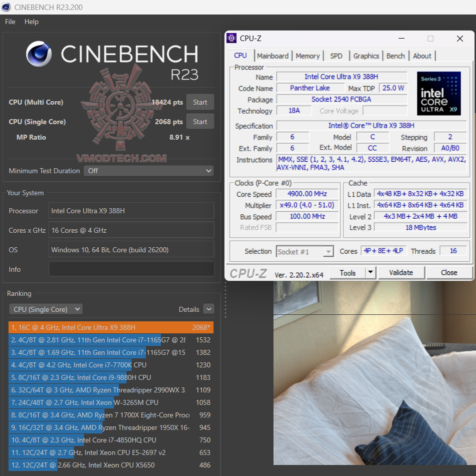Click the Cinebench app icon in title bar
The width and height of the screenshot is (476, 476).
pyautogui.click(x=6, y=7)
